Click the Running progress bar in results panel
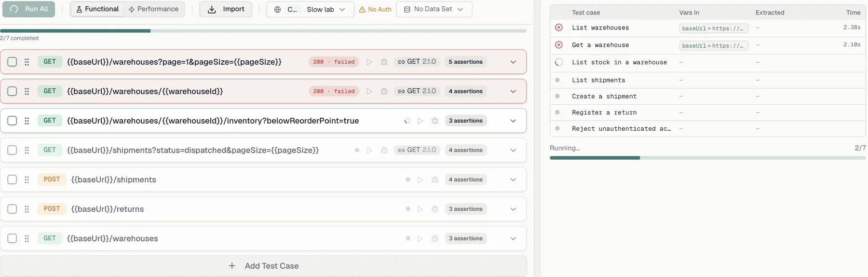 (x=707, y=158)
